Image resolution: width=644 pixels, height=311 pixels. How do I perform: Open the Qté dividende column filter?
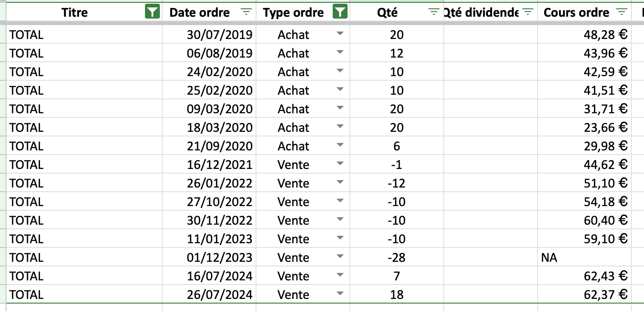coord(527,13)
